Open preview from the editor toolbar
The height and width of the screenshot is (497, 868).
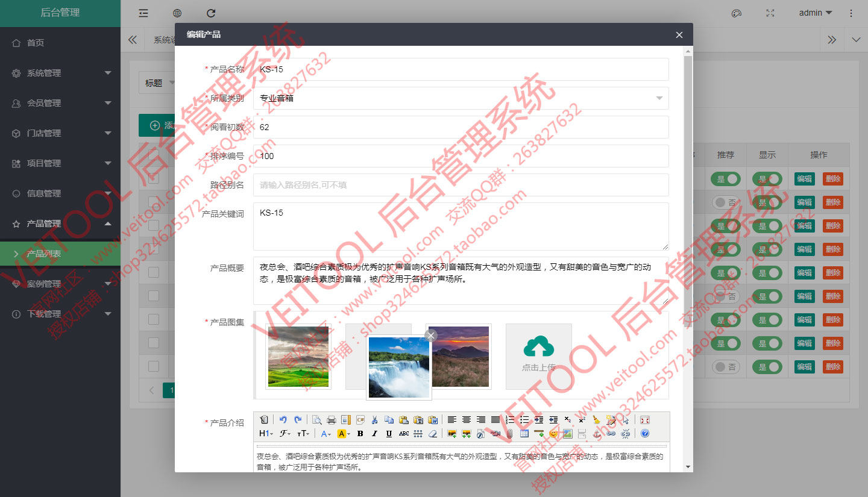[316, 420]
